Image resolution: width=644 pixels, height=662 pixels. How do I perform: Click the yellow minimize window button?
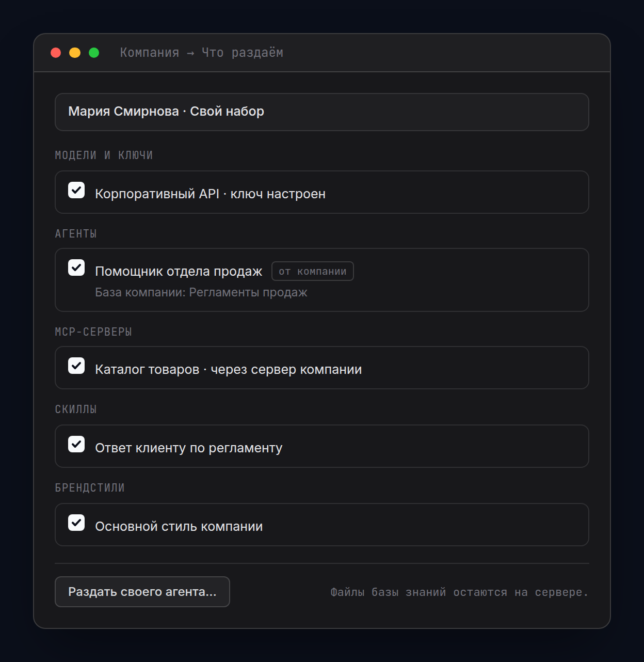75,53
